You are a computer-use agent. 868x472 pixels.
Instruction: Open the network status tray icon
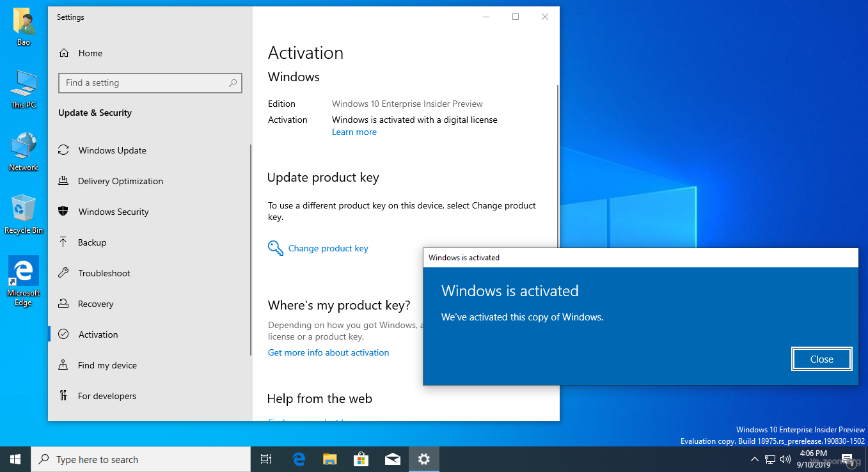point(770,459)
